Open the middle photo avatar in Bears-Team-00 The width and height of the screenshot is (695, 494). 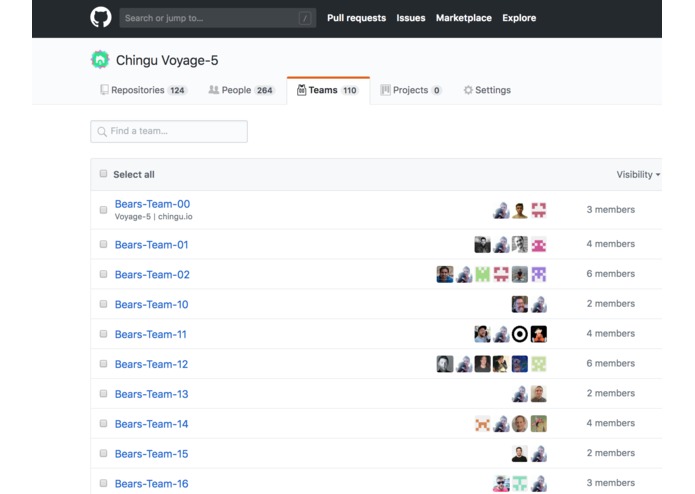tap(519, 210)
